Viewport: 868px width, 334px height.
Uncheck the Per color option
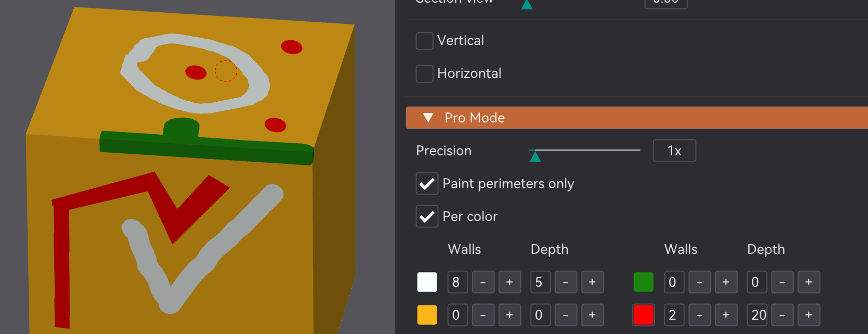pyautogui.click(x=427, y=217)
